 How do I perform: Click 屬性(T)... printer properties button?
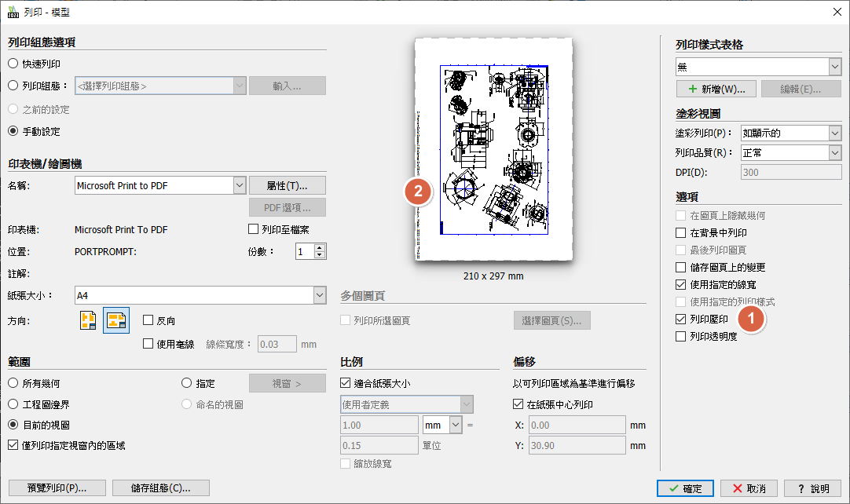pos(288,185)
